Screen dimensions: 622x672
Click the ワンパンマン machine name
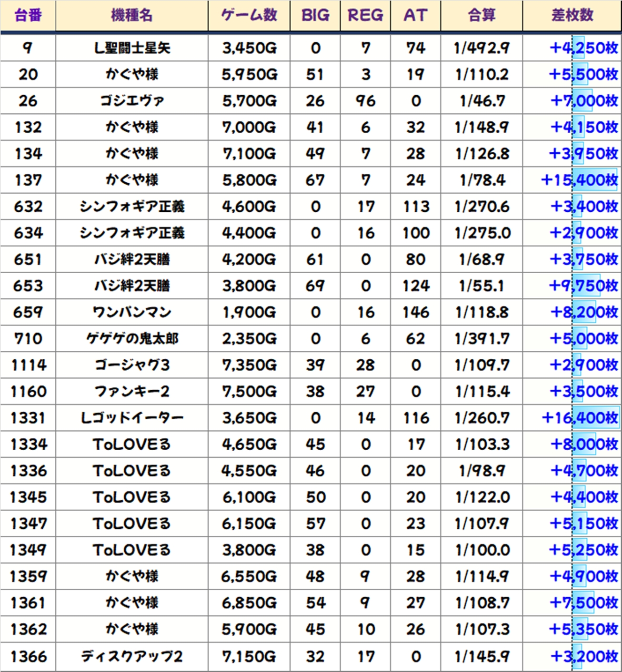[x=131, y=312]
